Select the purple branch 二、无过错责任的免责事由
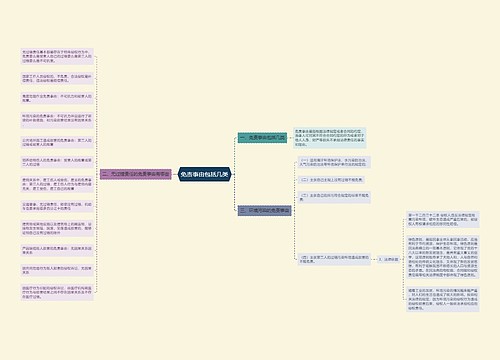Screen dimensions: 500x360 [136, 174]
